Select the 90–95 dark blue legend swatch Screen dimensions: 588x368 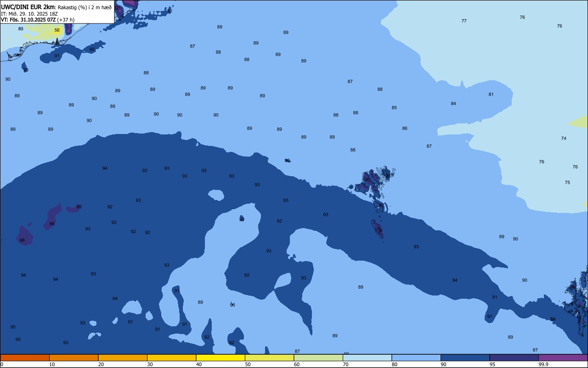(465, 357)
